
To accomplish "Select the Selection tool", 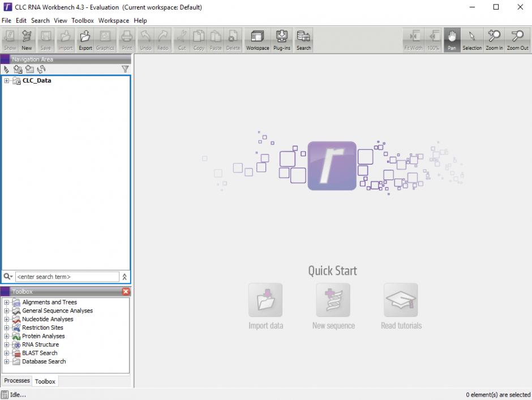I will click(x=472, y=40).
